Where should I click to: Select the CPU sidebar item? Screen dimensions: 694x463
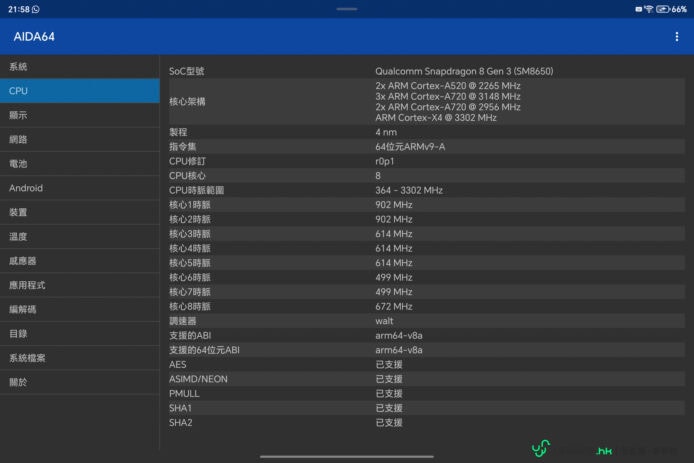click(x=79, y=91)
